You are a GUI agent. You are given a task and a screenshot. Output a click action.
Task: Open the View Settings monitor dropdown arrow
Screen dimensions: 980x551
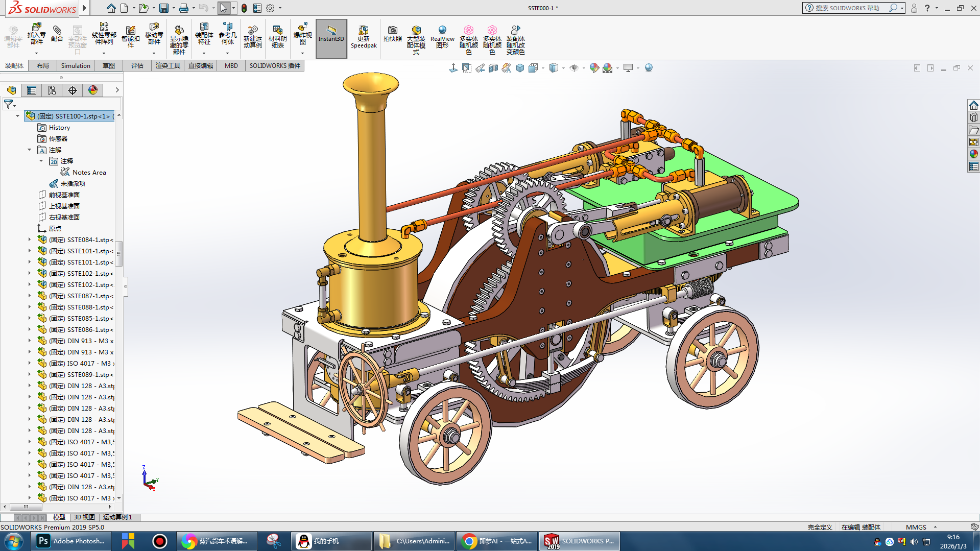pyautogui.click(x=638, y=68)
